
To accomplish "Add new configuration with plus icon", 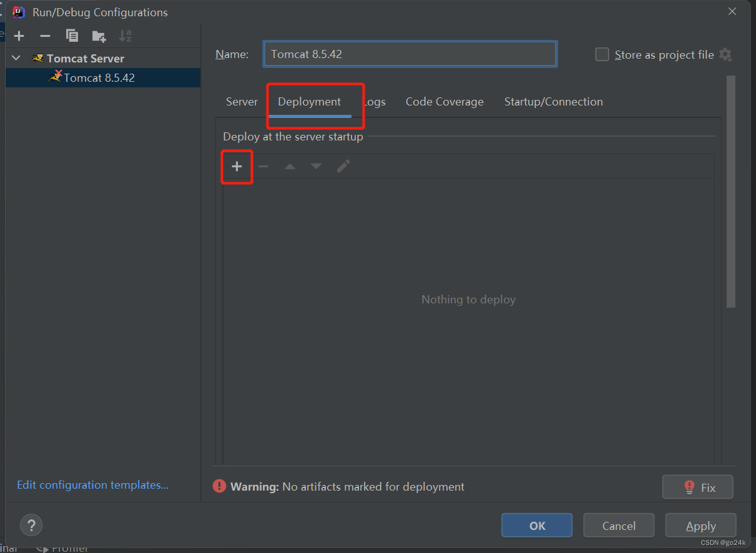I will (x=19, y=36).
